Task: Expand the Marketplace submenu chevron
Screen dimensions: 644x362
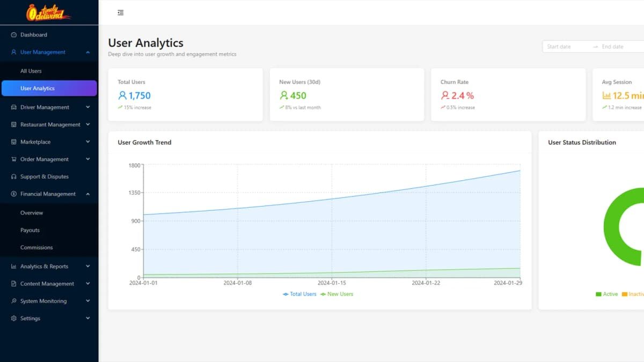Action: (x=88, y=142)
